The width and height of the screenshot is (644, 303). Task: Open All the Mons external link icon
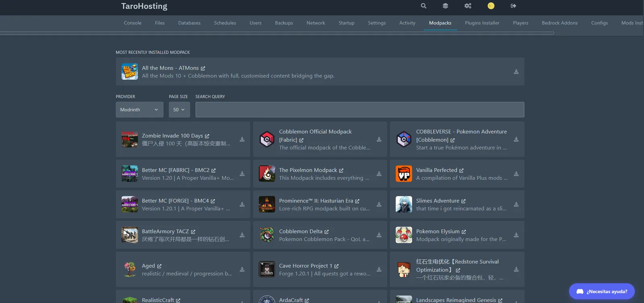coord(203,68)
